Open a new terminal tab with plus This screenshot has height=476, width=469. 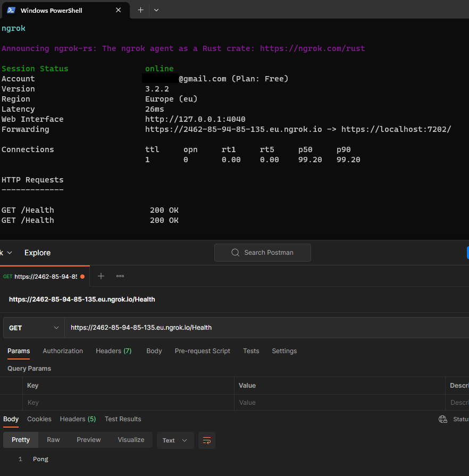coord(140,10)
